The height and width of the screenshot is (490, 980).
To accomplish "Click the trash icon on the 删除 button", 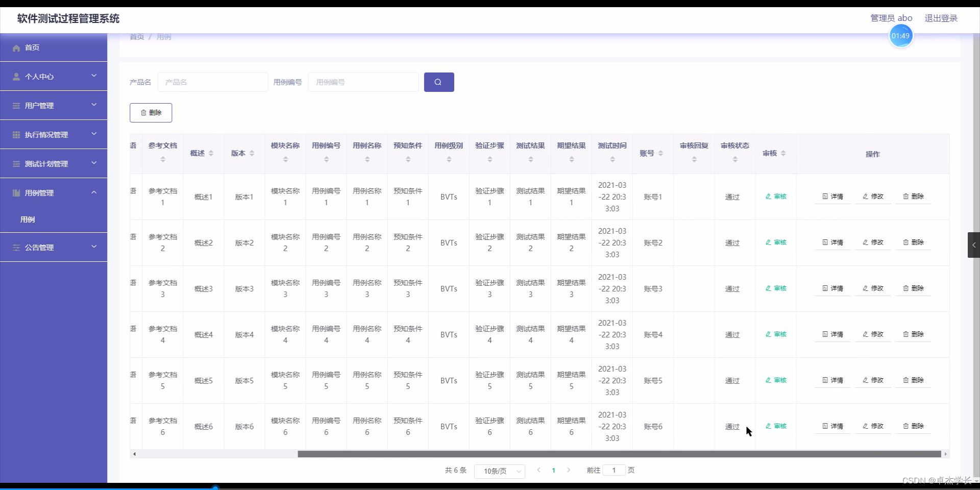I will click(x=143, y=113).
